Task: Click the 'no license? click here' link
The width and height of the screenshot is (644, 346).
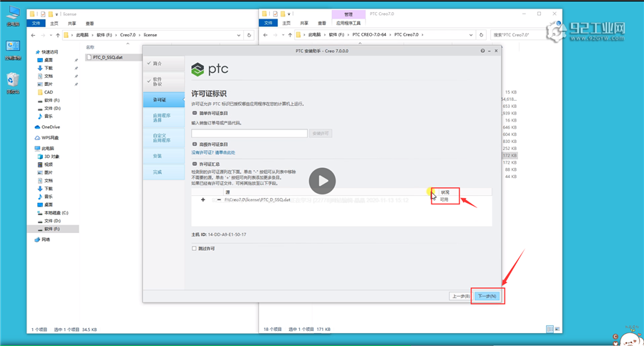Action: [x=213, y=153]
